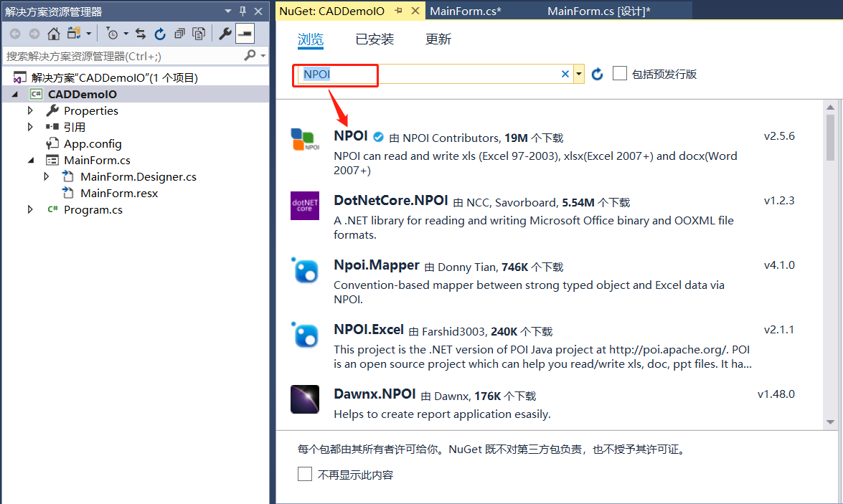
Task: Open the 浏览 browse tab
Action: (311, 39)
